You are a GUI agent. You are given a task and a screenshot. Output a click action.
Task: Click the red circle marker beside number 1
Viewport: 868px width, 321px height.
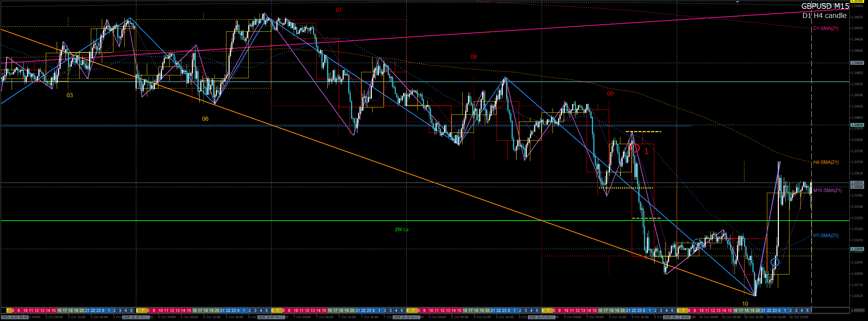[x=635, y=148]
